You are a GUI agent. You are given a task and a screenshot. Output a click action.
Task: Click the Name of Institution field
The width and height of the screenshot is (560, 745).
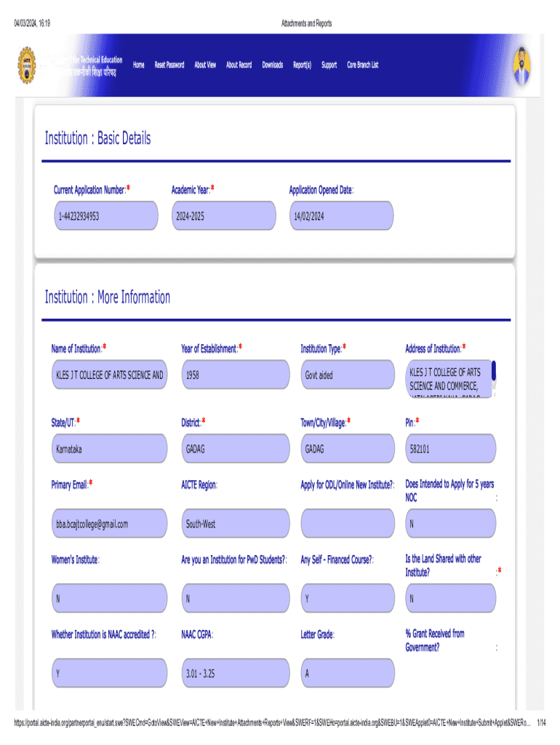pyautogui.click(x=109, y=375)
